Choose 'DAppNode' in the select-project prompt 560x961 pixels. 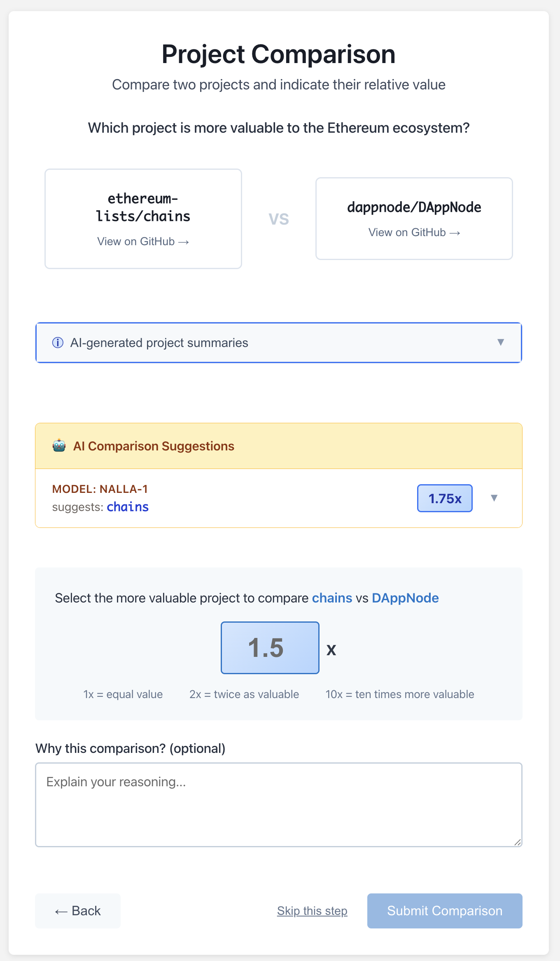click(x=405, y=598)
